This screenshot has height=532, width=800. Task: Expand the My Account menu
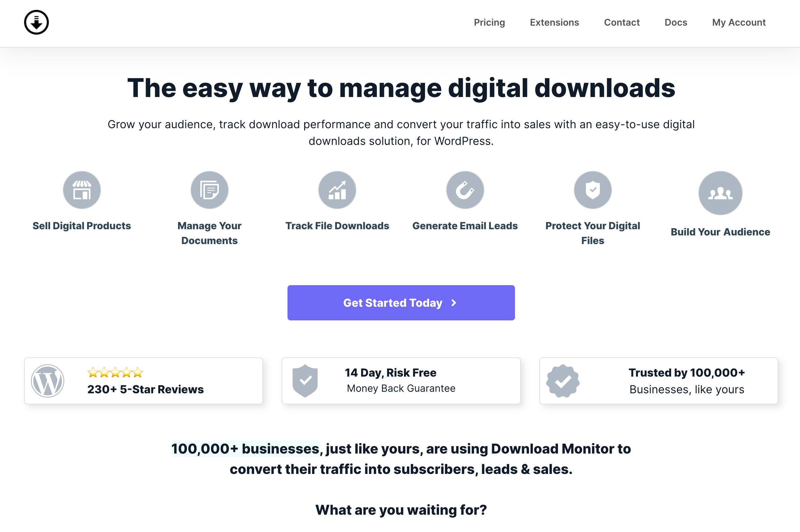coord(739,23)
